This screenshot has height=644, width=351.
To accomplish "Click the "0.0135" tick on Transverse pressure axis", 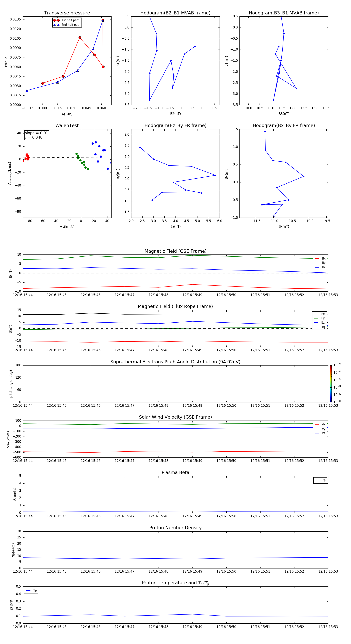I will click(15, 20).
